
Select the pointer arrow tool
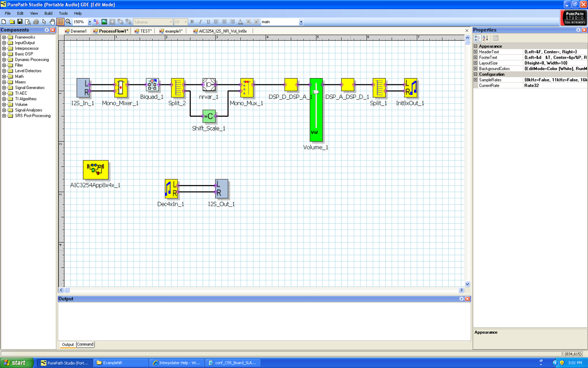click(x=44, y=22)
